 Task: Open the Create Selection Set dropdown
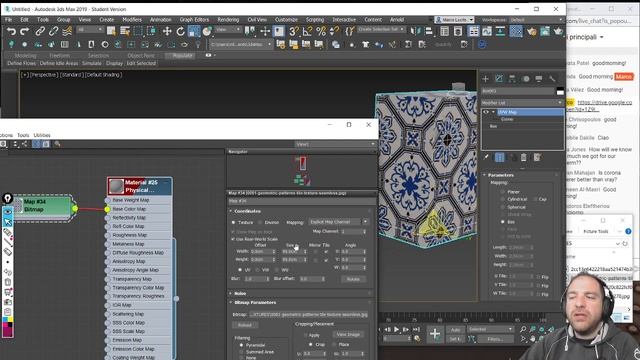point(381,29)
